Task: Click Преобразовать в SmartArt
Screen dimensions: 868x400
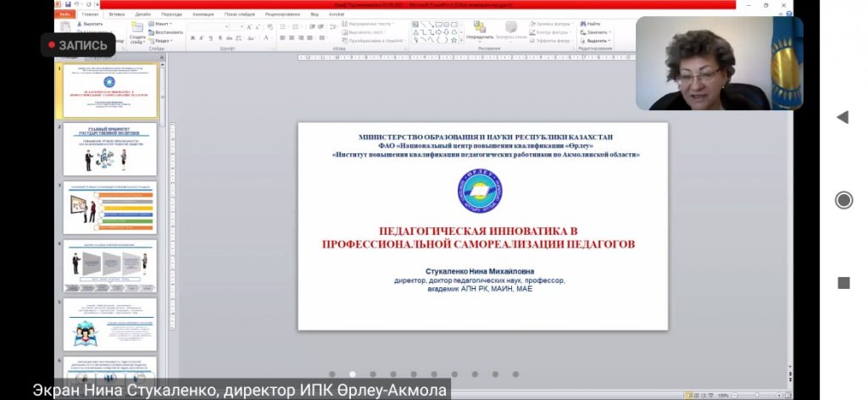Action: pyautogui.click(x=374, y=41)
